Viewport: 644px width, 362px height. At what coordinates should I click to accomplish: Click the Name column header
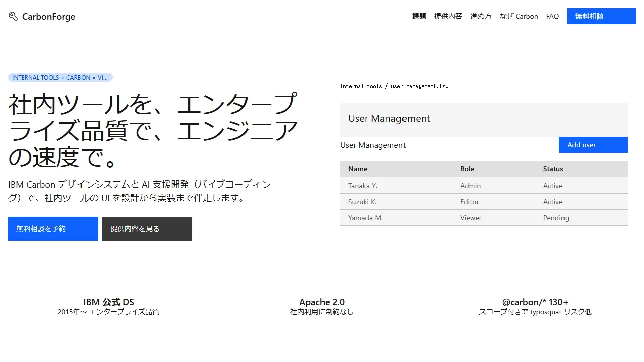(x=358, y=169)
